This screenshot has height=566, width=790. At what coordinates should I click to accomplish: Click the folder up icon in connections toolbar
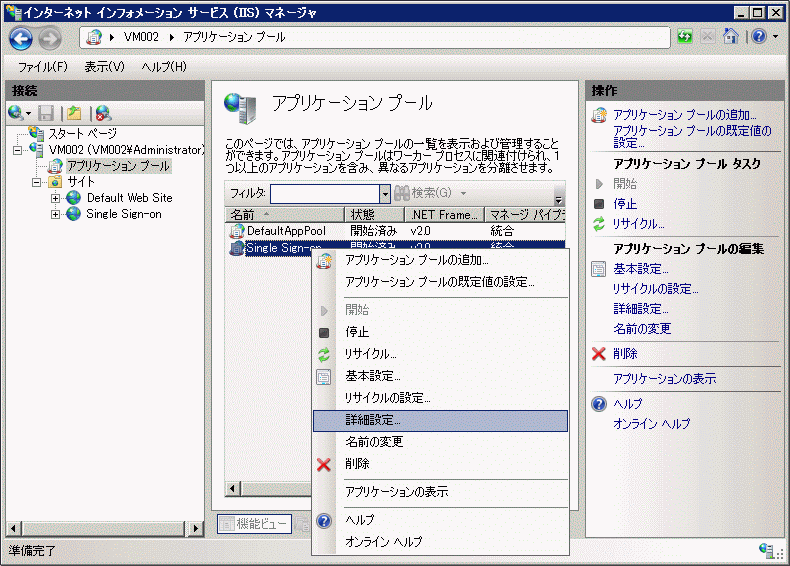[75, 113]
